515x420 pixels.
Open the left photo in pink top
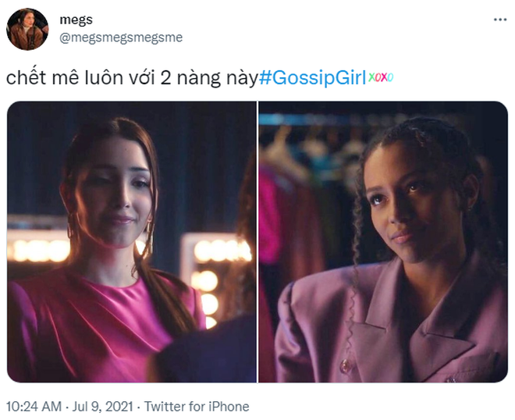point(132,242)
